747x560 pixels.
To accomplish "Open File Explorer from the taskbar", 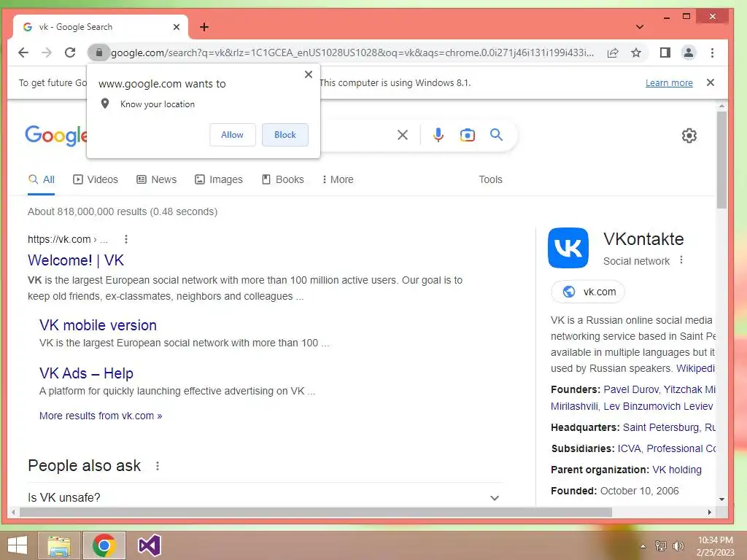I will pos(60,545).
